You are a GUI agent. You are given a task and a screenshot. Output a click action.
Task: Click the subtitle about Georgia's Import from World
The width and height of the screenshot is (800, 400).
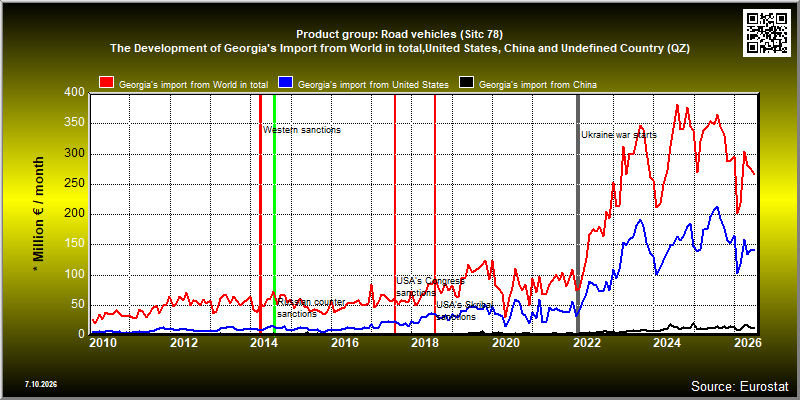pos(400,48)
